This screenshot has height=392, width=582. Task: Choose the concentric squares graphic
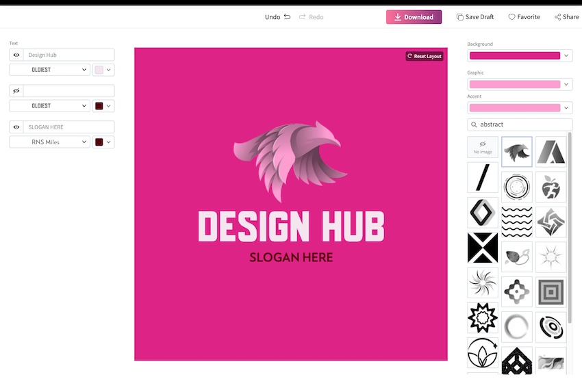(x=551, y=292)
